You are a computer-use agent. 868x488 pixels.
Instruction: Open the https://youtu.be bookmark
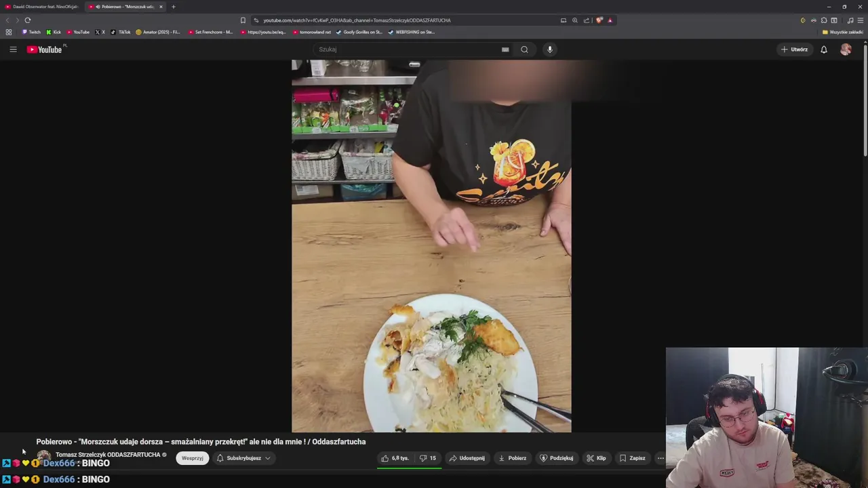coord(263,32)
